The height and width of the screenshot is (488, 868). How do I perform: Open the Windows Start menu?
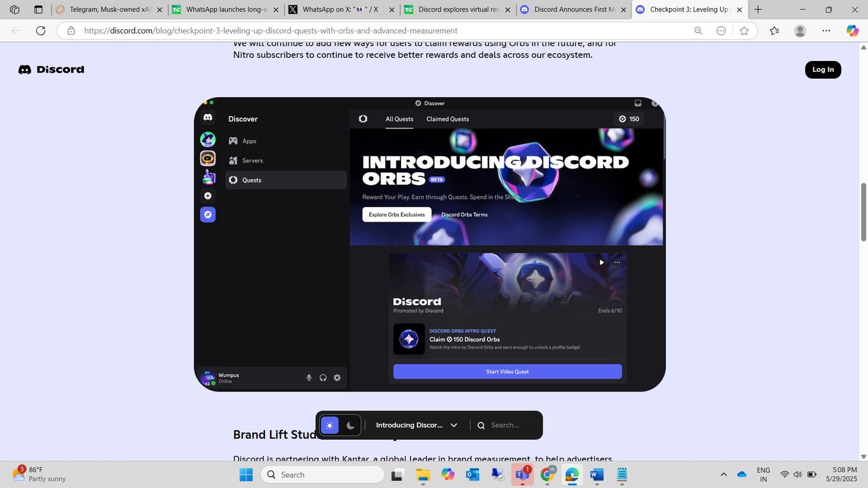tap(246, 475)
